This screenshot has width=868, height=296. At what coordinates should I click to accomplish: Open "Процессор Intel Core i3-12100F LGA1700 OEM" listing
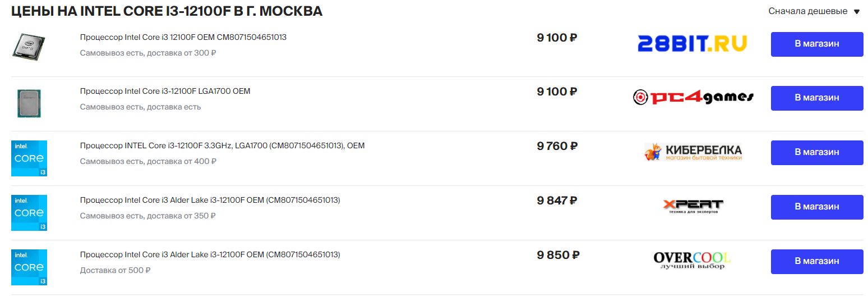[x=165, y=91]
